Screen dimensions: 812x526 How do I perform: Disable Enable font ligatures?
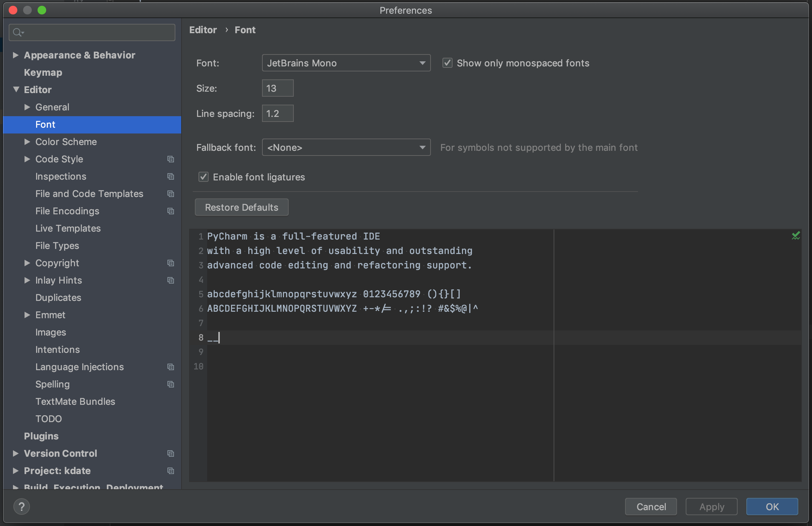(203, 177)
